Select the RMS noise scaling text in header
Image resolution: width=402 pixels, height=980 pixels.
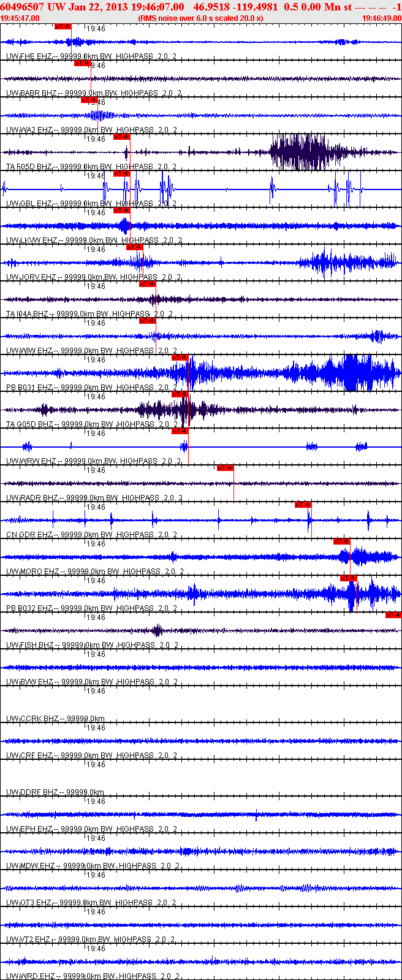tap(200, 18)
